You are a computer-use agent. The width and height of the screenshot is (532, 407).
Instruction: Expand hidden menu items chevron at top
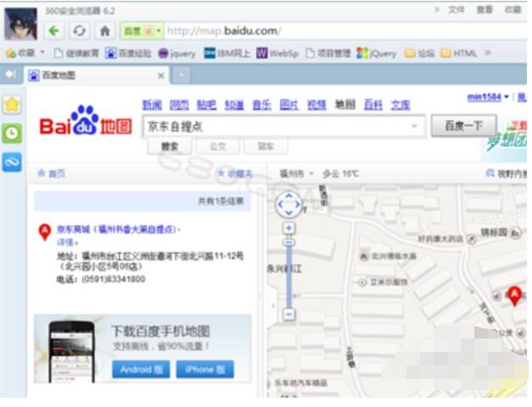pos(437,10)
